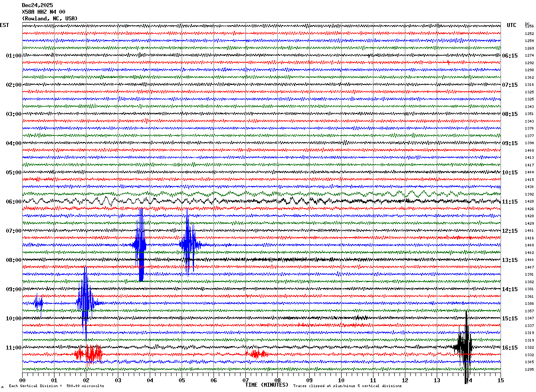Click the DC offset value '1377'
The image size is (536, 392).
pyautogui.click(x=529, y=136)
